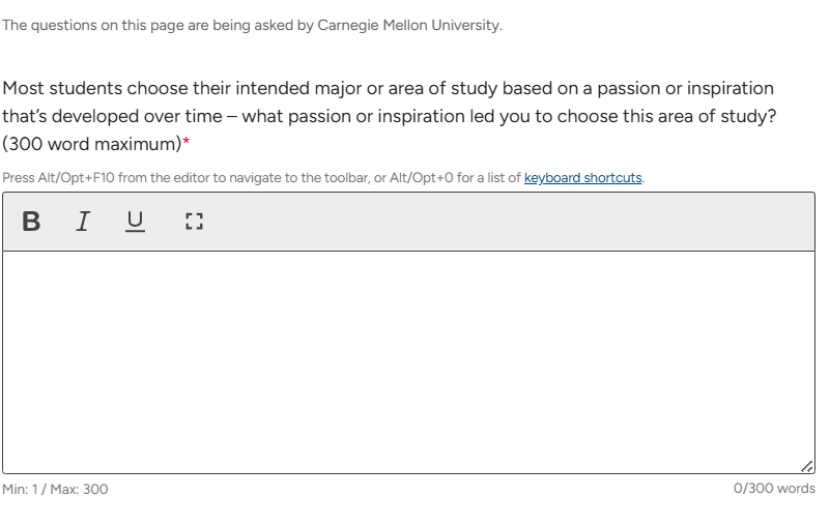The image size is (831, 527).
Task: Open the keyboard shortcuts link
Action: pyautogui.click(x=582, y=178)
